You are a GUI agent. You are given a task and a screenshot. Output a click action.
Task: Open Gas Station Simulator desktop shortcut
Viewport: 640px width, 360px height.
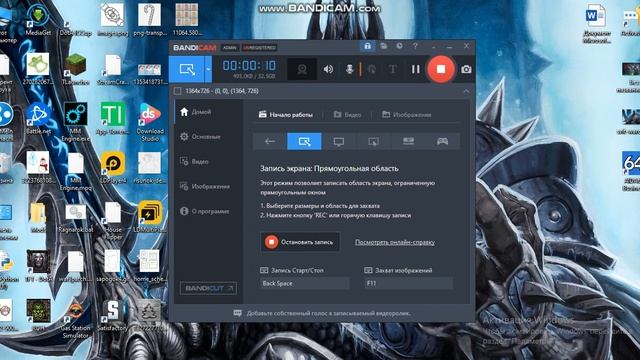tap(76, 321)
